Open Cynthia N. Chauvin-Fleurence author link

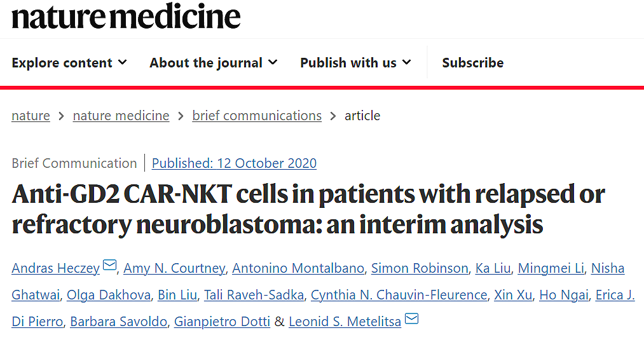point(399,295)
